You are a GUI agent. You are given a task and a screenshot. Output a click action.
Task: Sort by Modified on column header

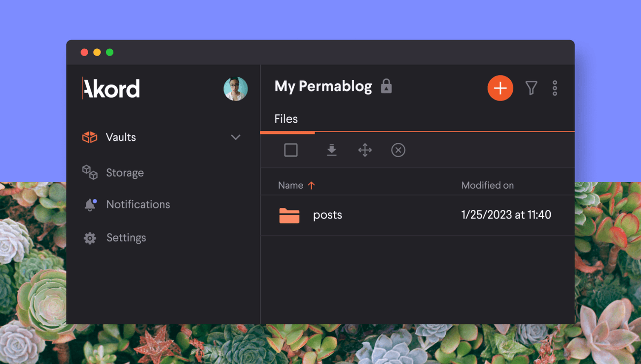coord(487,185)
